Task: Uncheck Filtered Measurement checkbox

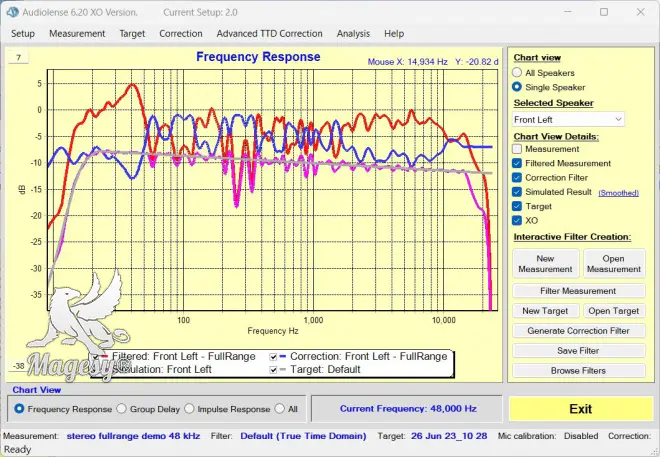Action: 517,163
